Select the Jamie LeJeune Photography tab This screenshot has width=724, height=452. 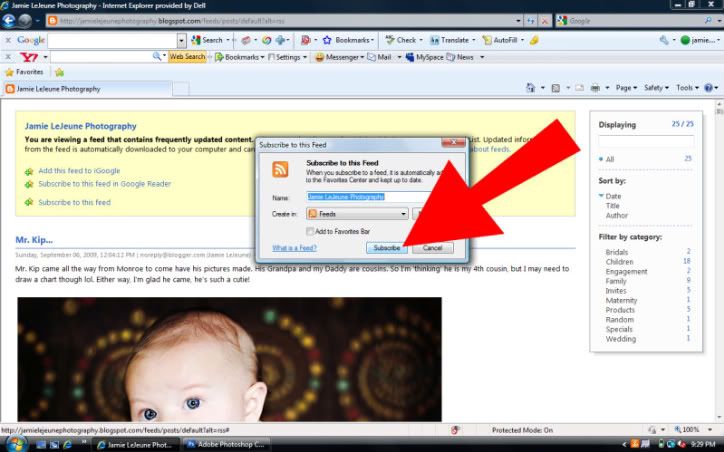[x=88, y=89]
